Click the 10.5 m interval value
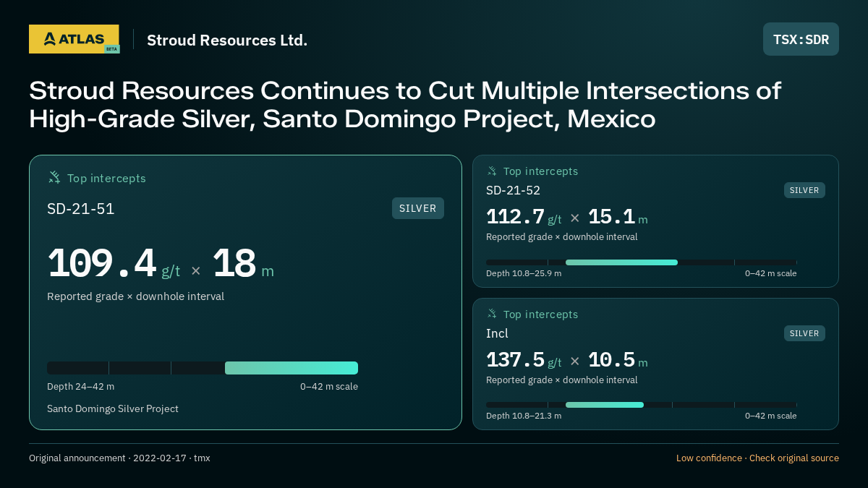Viewport: 868px width, 488px height. 618,359
